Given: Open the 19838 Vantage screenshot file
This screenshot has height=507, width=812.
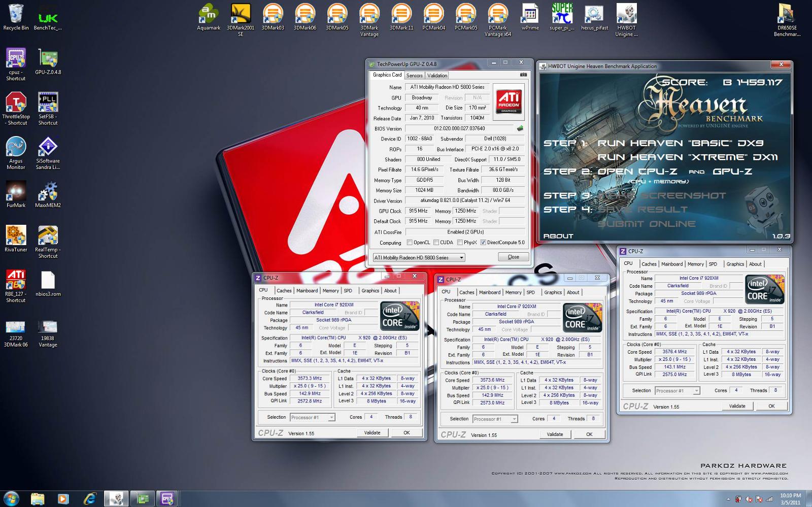Looking at the screenshot, I should (x=48, y=333).
